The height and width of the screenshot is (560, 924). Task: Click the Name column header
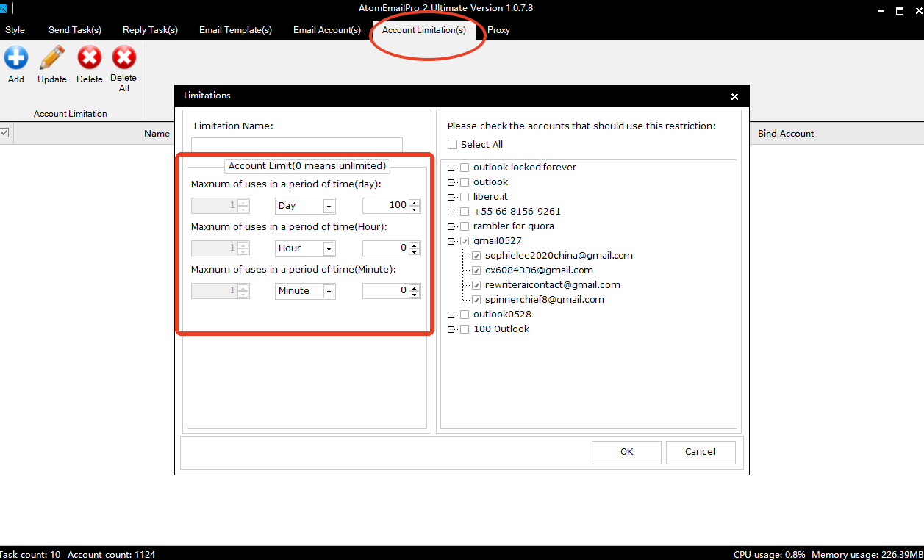157,134
